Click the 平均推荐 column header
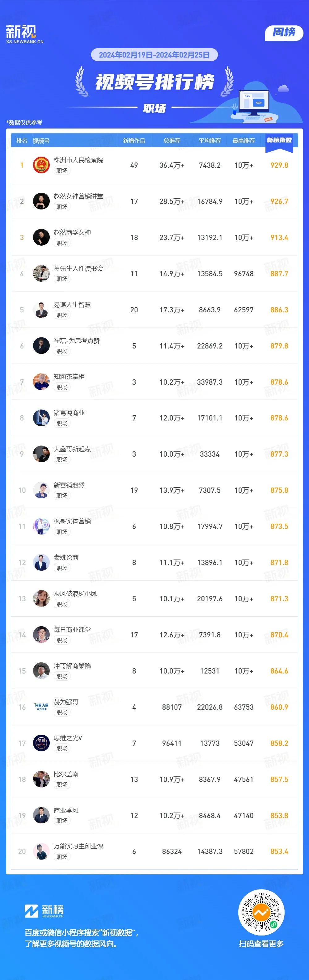309x980 pixels. (210, 141)
